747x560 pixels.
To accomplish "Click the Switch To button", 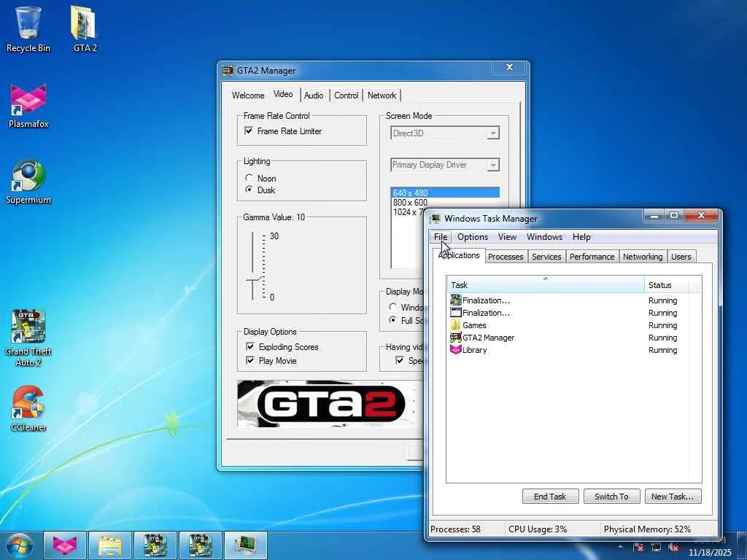I will point(612,496).
